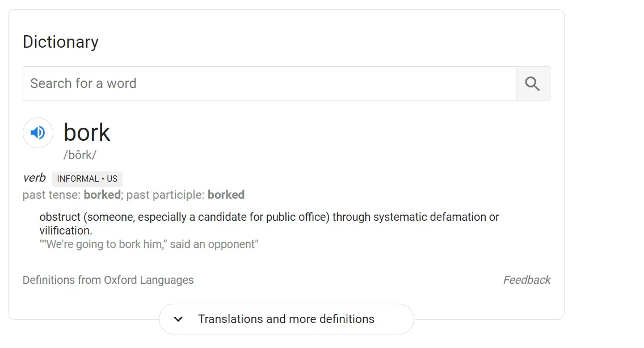Click the "Dictionary" heading
This screenshot has height=348, width=644.
[61, 42]
